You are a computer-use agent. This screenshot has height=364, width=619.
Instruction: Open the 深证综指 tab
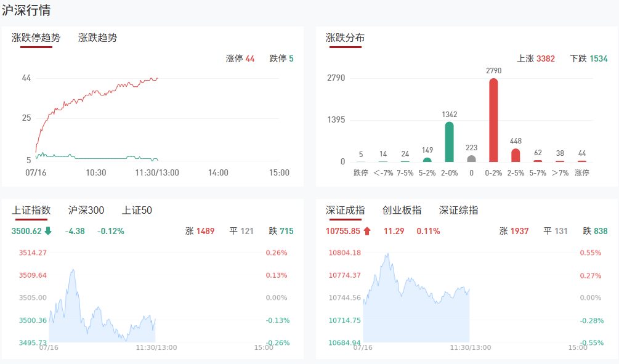pos(458,210)
